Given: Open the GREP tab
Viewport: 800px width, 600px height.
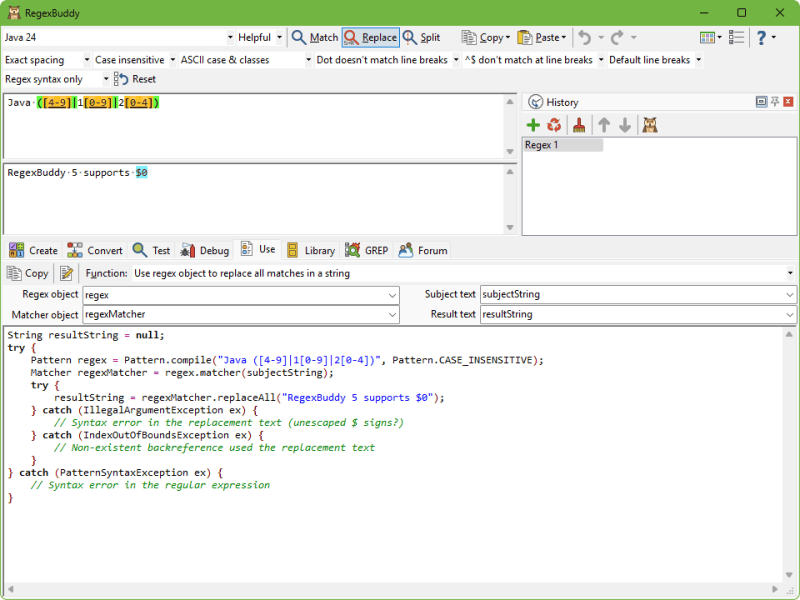Looking at the screenshot, I should pos(367,250).
